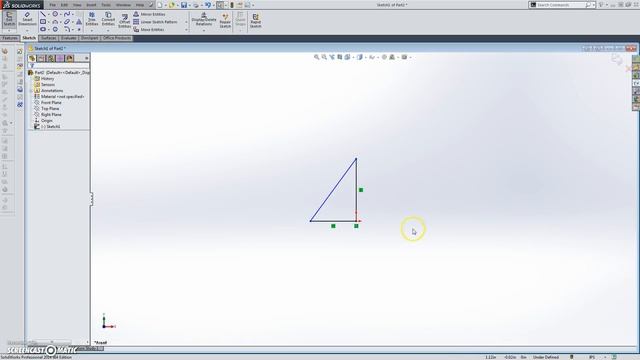Expand the Linear Sketch Pattern dropdown arrow

(187, 22)
